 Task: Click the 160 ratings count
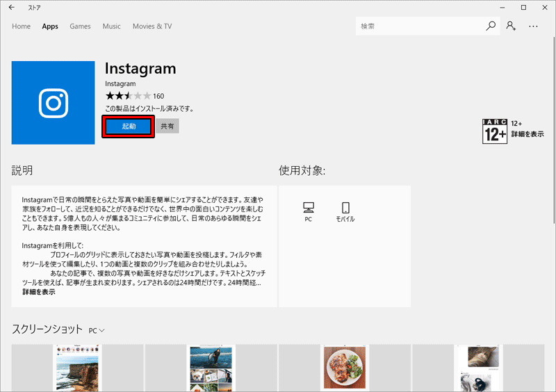pos(158,96)
